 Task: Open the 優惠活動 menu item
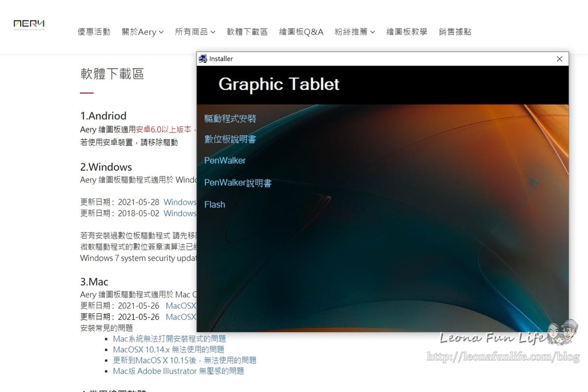[94, 32]
